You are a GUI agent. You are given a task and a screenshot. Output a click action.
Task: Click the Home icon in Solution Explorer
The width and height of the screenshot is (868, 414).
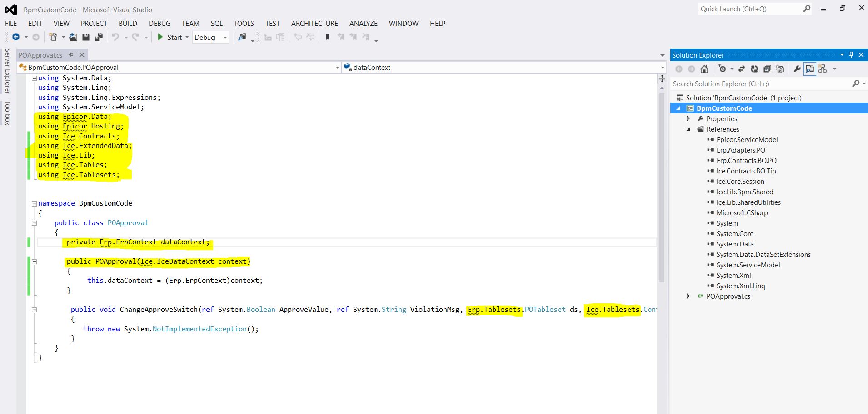704,69
